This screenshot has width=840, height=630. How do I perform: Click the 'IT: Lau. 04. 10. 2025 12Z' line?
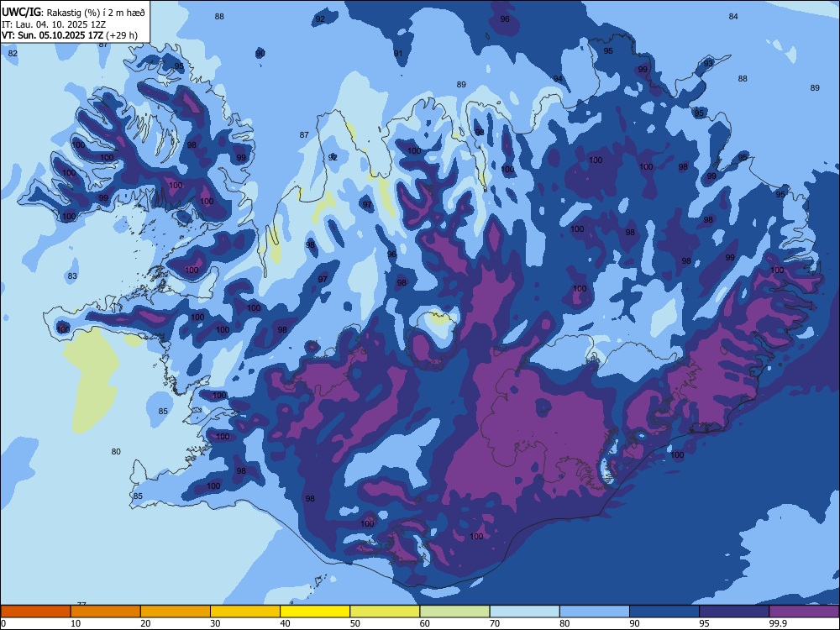click(x=54, y=24)
